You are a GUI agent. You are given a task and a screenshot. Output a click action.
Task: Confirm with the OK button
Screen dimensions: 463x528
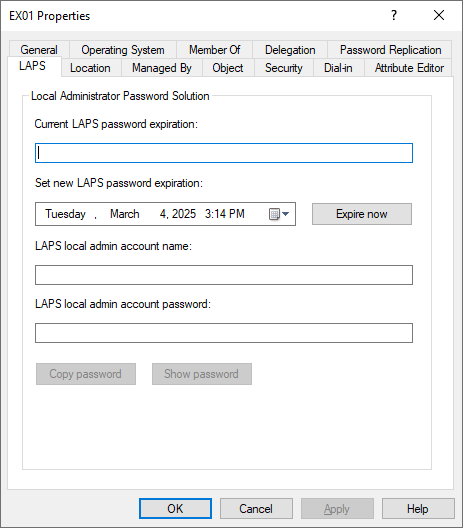tap(175, 508)
